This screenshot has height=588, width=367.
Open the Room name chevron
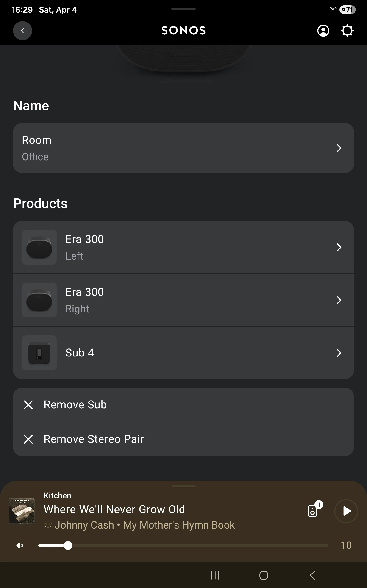(x=339, y=148)
